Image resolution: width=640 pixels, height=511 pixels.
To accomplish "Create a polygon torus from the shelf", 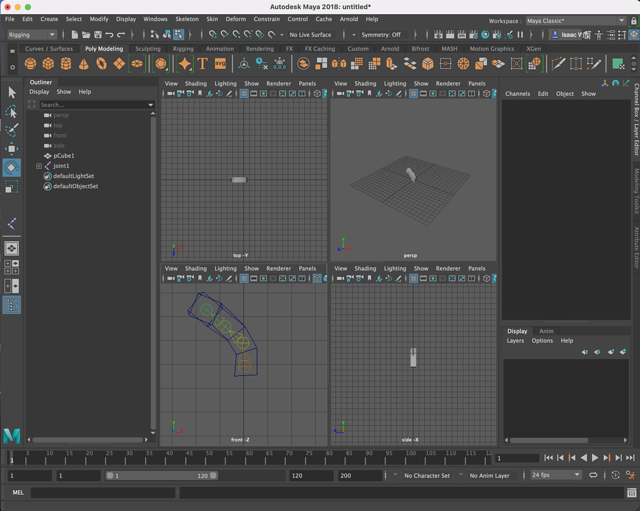I will pyautogui.click(x=101, y=64).
